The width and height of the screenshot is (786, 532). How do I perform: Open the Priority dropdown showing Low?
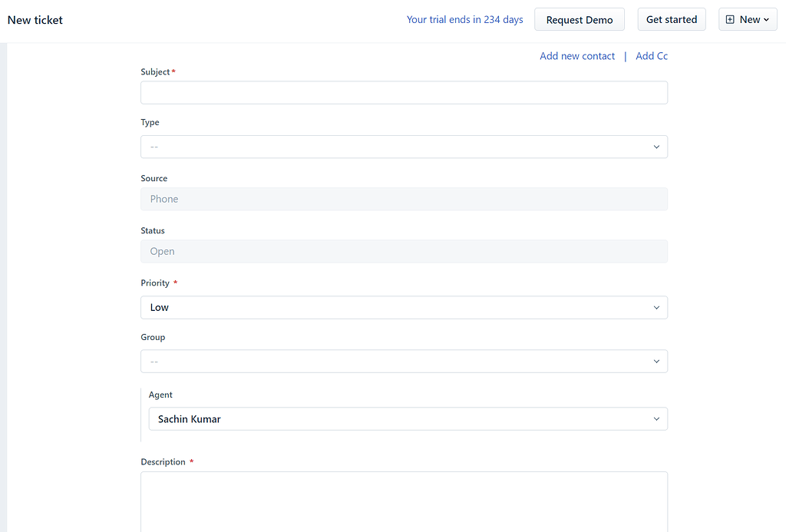404,307
